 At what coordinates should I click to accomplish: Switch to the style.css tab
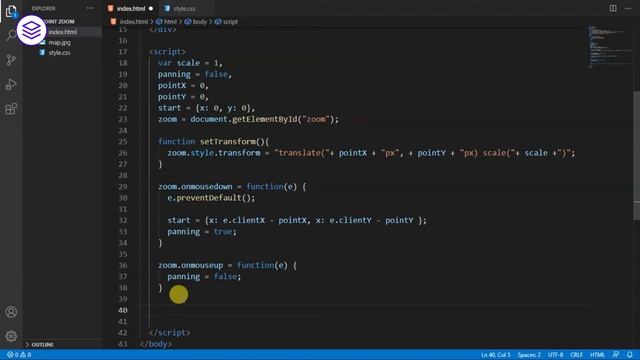pos(184,8)
